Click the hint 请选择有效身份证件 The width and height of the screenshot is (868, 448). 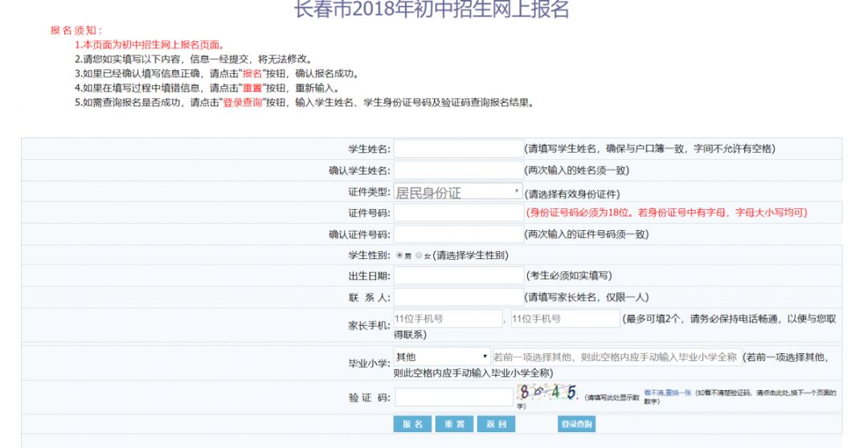[572, 195]
